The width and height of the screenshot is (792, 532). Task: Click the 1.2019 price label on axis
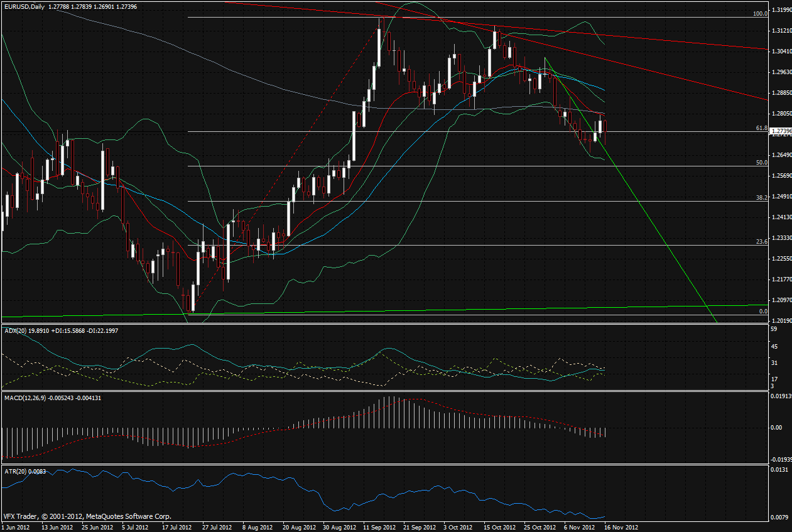click(x=781, y=320)
